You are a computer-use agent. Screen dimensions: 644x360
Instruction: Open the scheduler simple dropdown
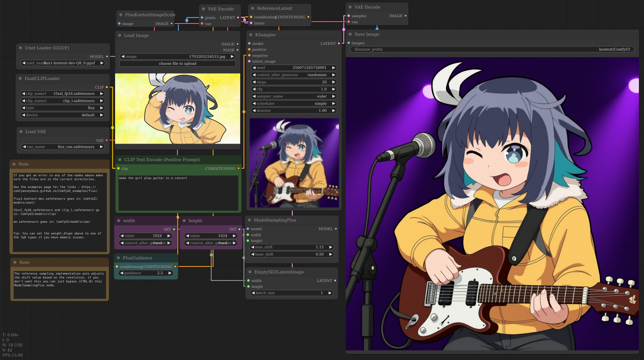pos(294,103)
